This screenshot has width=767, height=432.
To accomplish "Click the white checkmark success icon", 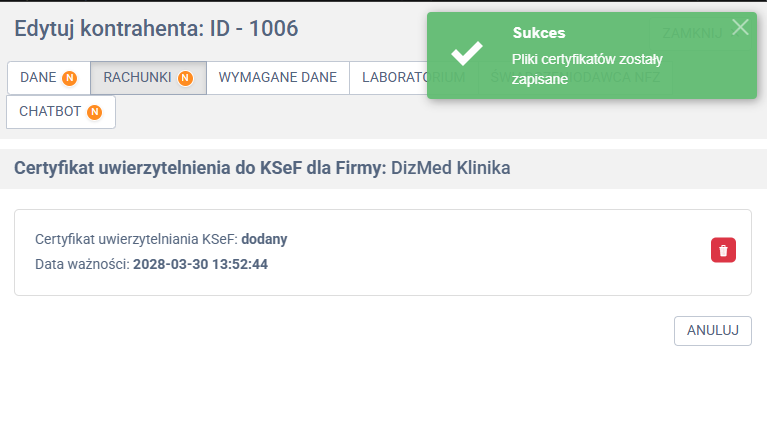I will (467, 54).
